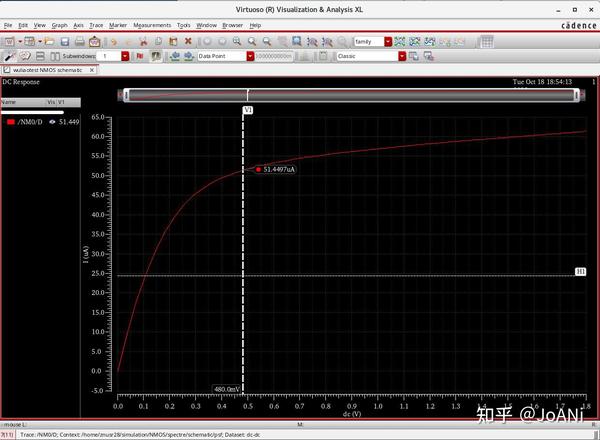
Task: Split subwindows vertically icon
Action: [x=55, y=56]
